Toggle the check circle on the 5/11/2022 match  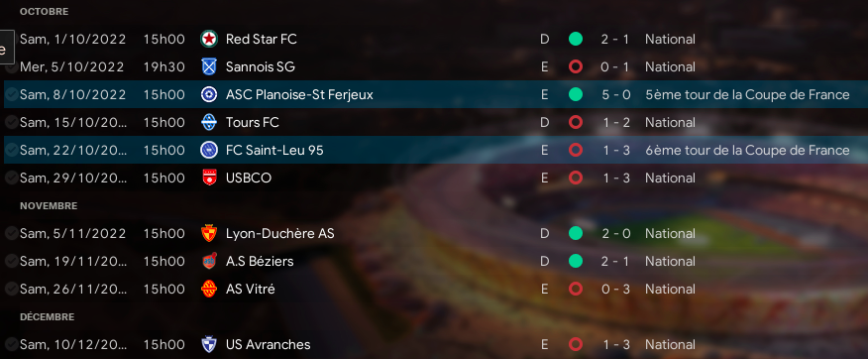coord(11,234)
